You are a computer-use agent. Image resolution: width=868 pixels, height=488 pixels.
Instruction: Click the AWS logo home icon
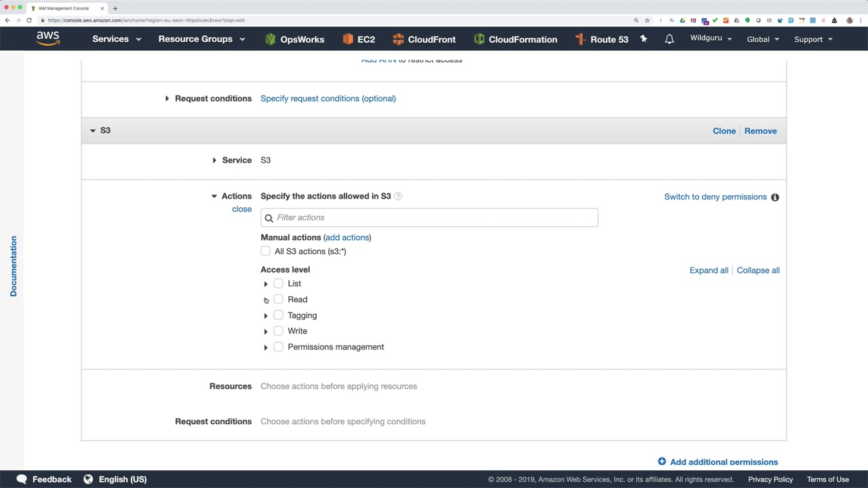click(47, 39)
